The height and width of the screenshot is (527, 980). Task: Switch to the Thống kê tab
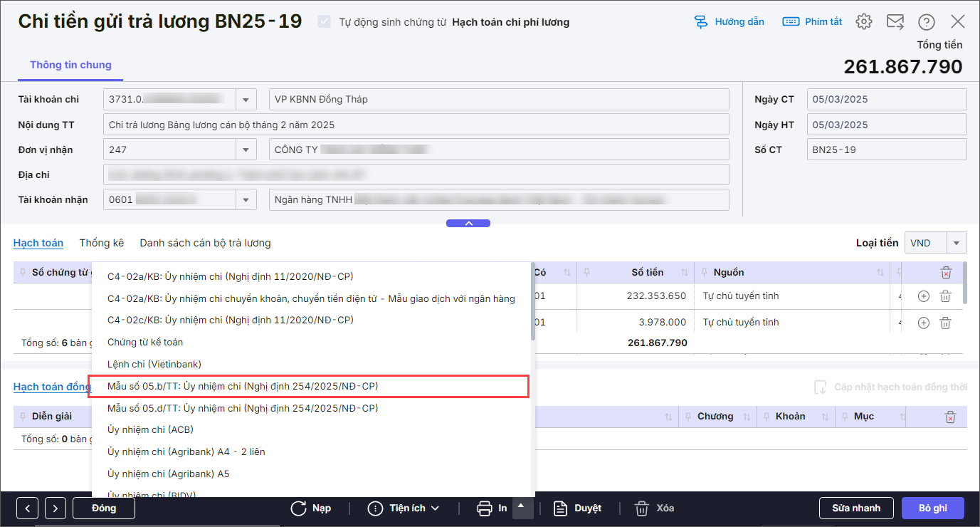[x=101, y=243]
